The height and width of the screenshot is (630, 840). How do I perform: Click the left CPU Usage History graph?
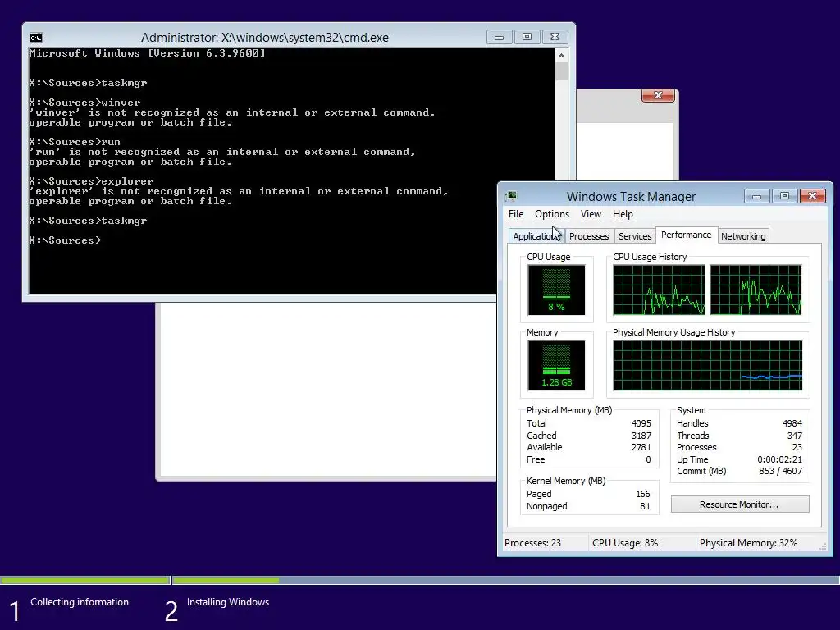tap(659, 290)
